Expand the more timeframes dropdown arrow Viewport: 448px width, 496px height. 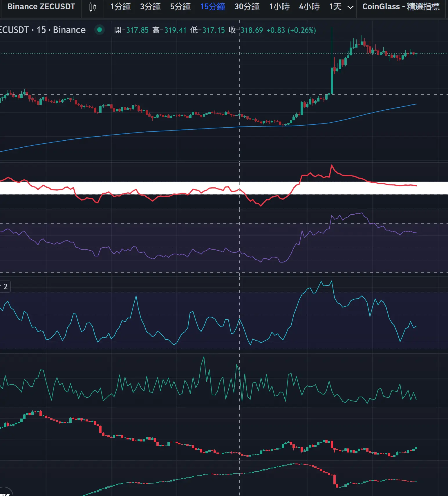[351, 7]
